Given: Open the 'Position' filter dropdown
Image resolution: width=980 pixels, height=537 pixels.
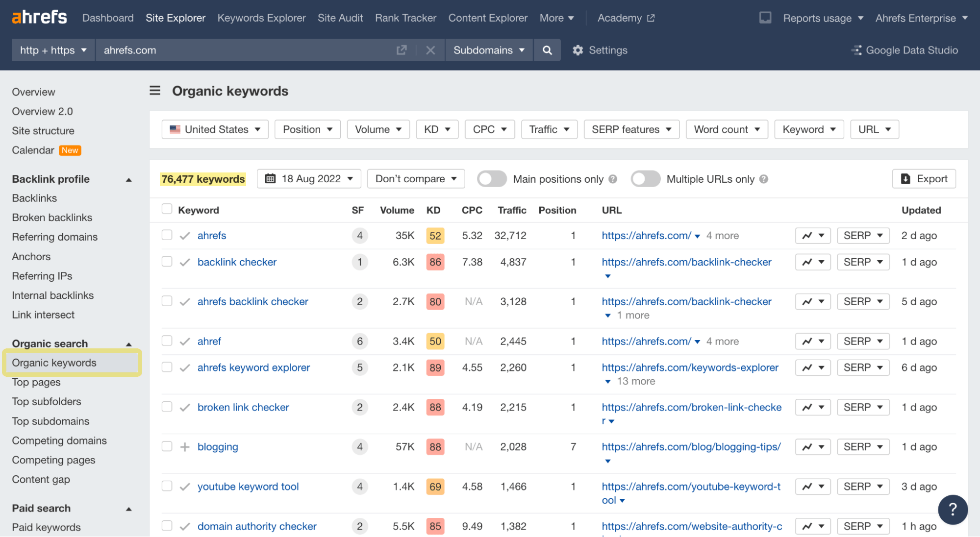Looking at the screenshot, I should (x=306, y=129).
